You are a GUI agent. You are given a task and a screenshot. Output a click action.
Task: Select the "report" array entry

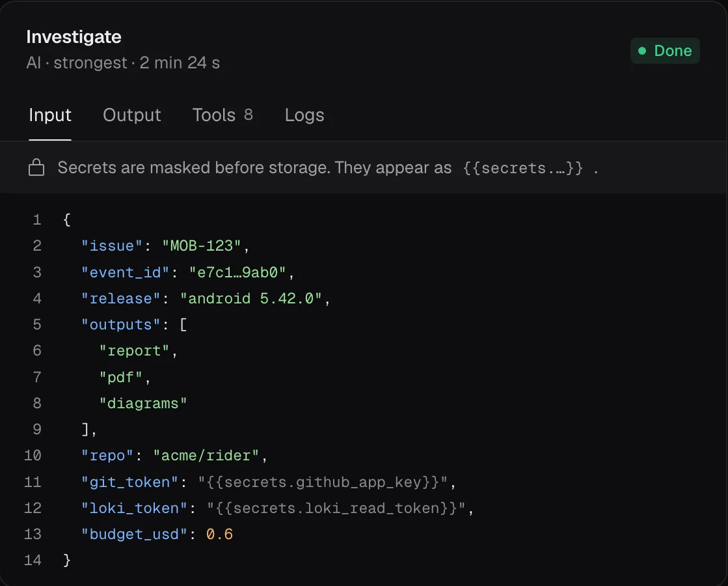[x=134, y=350]
